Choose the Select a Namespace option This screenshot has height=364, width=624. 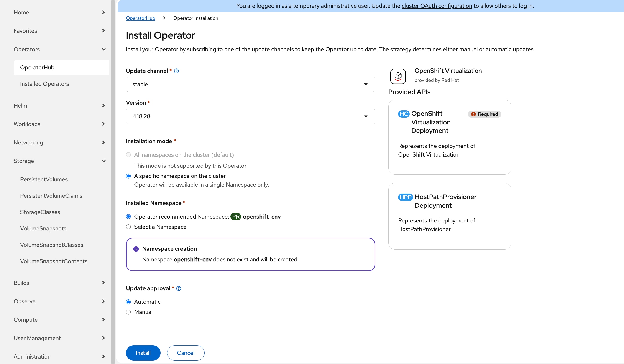128,227
